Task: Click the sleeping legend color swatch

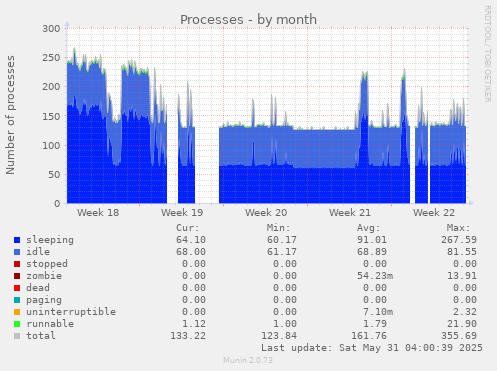Action: pos(17,240)
